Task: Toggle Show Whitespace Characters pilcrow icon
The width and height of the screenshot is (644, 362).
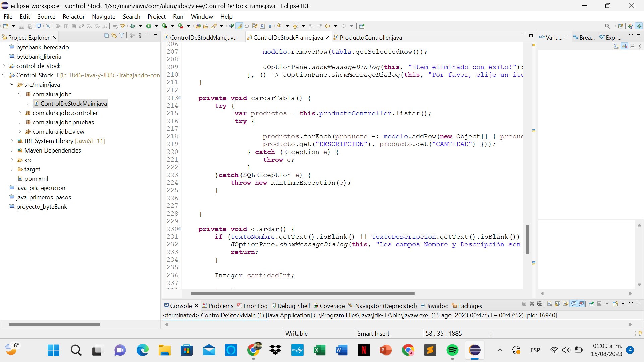Action: (x=270, y=26)
